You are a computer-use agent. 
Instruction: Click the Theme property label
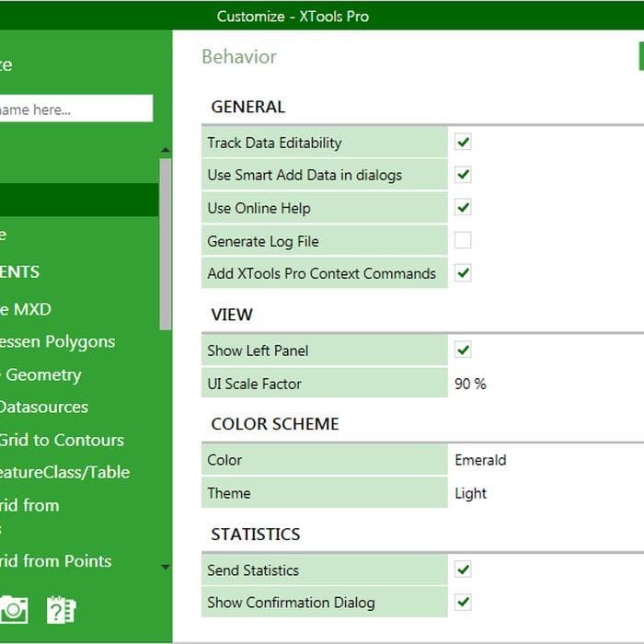(229, 493)
